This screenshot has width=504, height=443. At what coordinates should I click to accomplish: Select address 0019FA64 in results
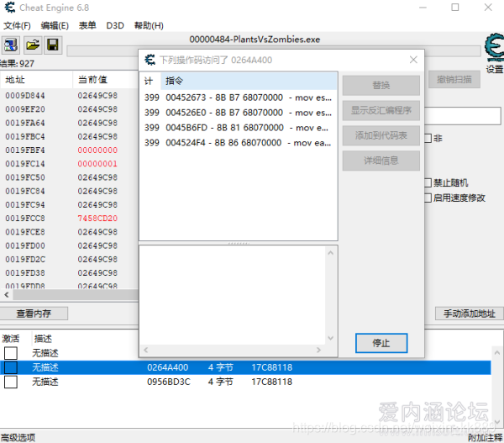point(25,123)
